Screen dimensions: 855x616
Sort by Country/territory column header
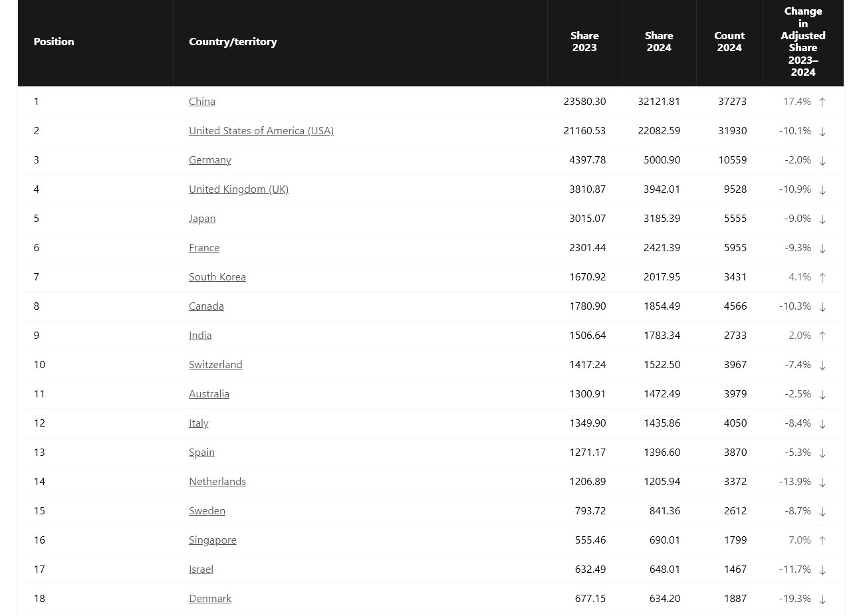[233, 42]
